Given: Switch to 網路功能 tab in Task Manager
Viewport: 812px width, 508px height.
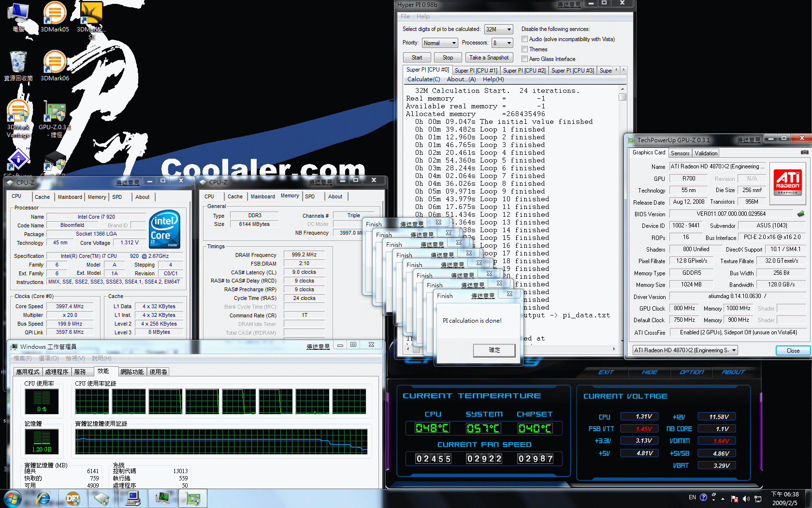Looking at the screenshot, I should click(x=132, y=372).
